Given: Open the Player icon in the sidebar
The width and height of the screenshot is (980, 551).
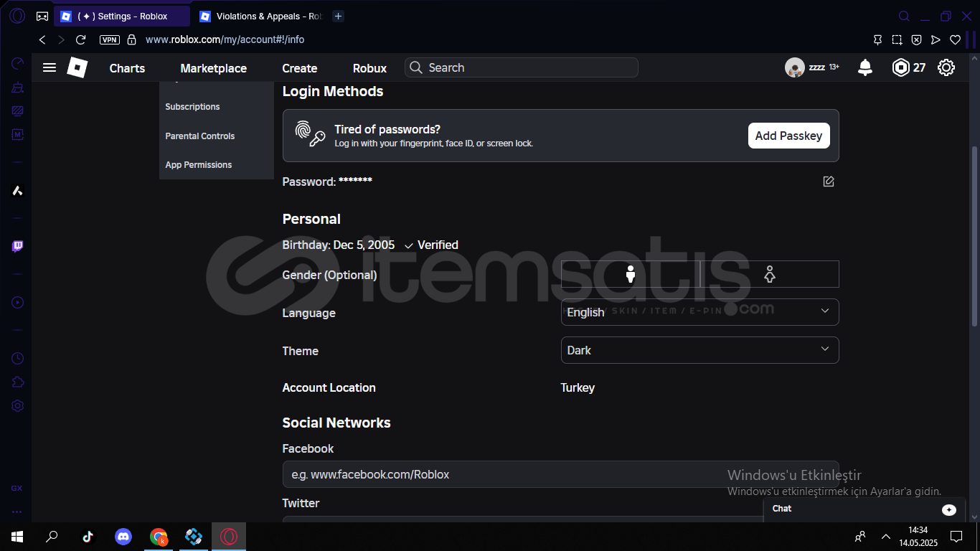Looking at the screenshot, I should [18, 303].
